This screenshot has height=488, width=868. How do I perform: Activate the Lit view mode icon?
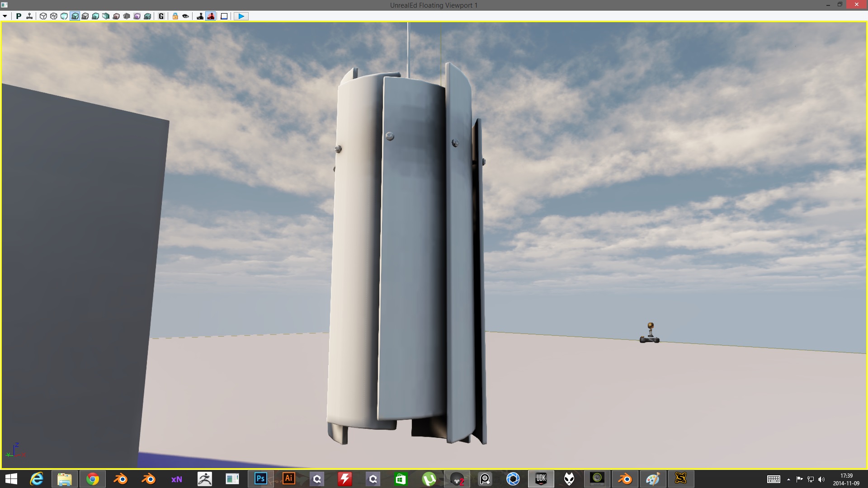coord(75,16)
